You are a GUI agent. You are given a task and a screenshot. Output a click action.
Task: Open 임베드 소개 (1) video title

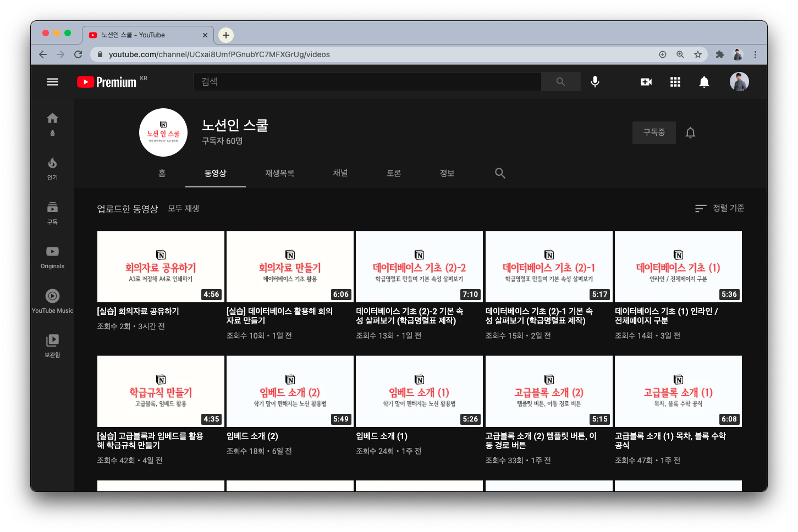pos(382,436)
